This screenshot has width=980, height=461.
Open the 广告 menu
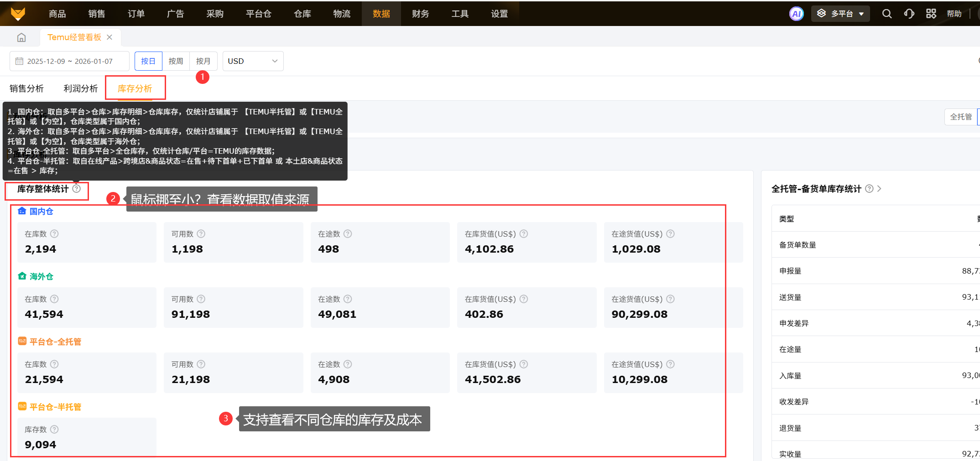(x=176, y=14)
